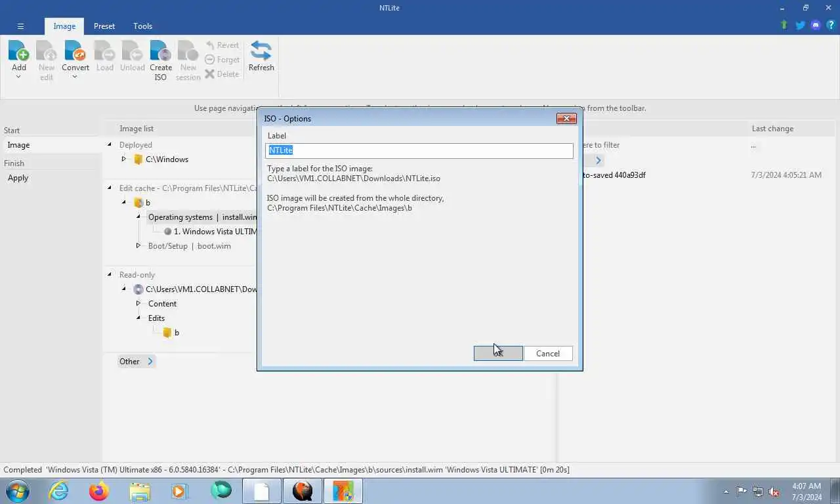Click the 7/3/2024 4:05:21 AM timestamp

tap(786, 175)
